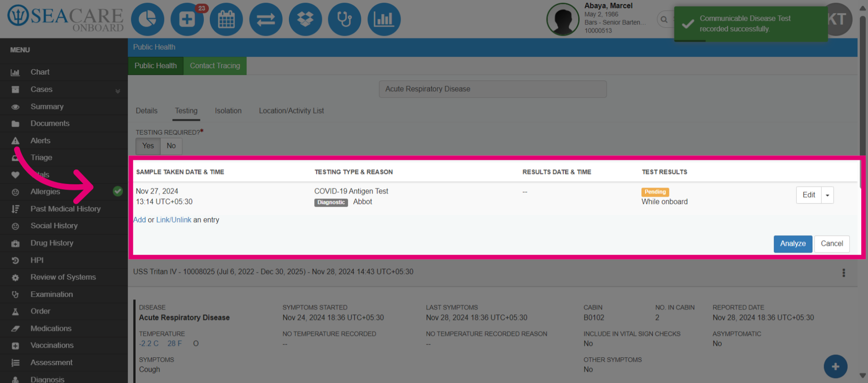Open Review of Systems
Screen dimensions: 868x383
[64, 277]
